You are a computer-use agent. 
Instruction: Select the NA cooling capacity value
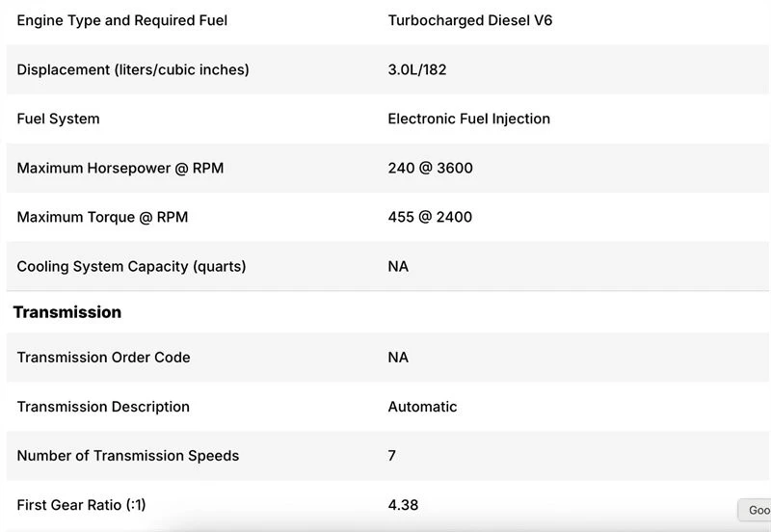pos(398,267)
